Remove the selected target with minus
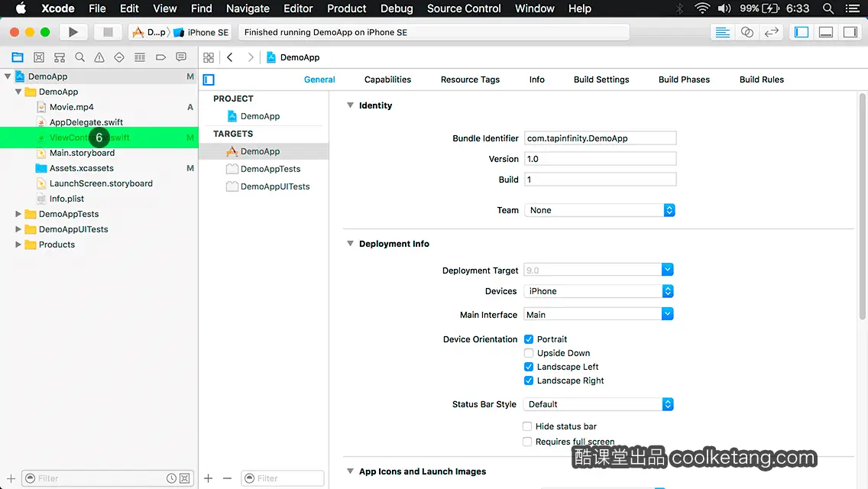The image size is (868, 489). tap(227, 478)
